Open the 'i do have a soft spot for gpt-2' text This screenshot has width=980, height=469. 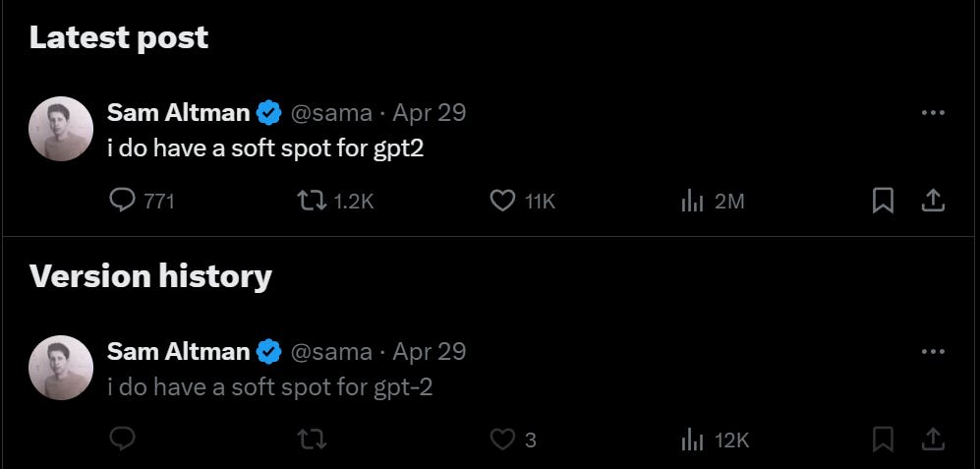pyautogui.click(x=270, y=387)
